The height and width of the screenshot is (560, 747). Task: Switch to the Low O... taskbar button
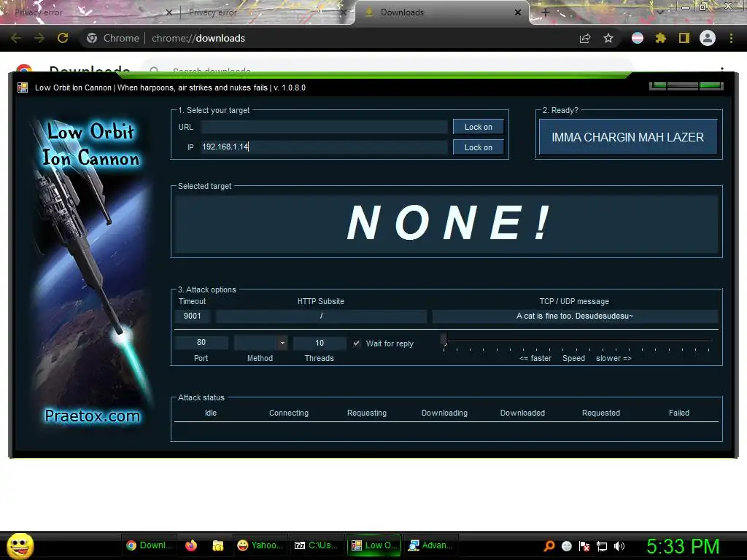pos(374,545)
